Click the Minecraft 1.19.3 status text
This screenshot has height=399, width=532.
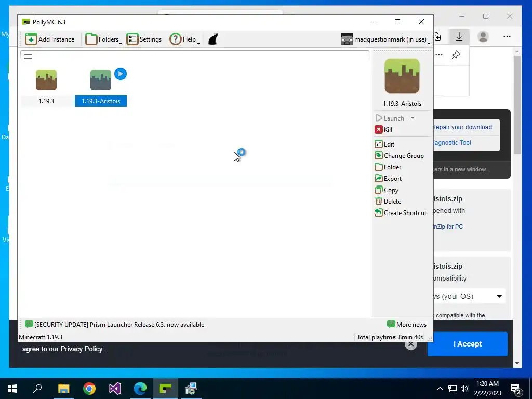[41, 337]
